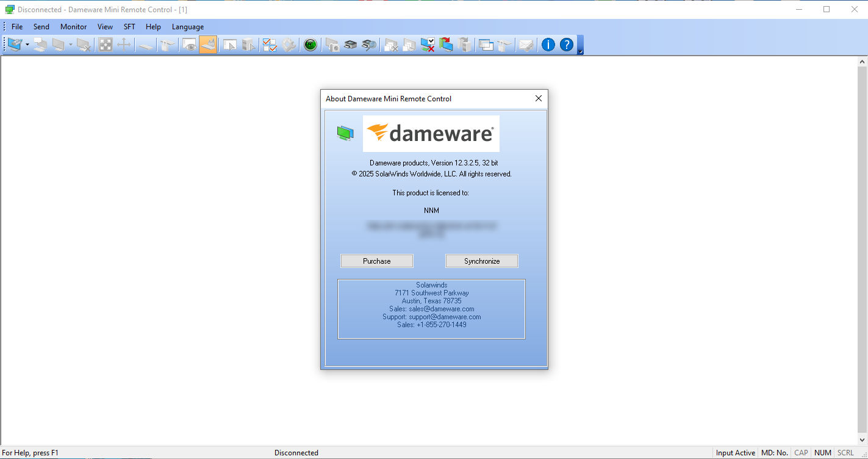Viewport: 868px width, 459px height.
Task: Click the Disconnected status bar text
Action: pyautogui.click(x=296, y=453)
